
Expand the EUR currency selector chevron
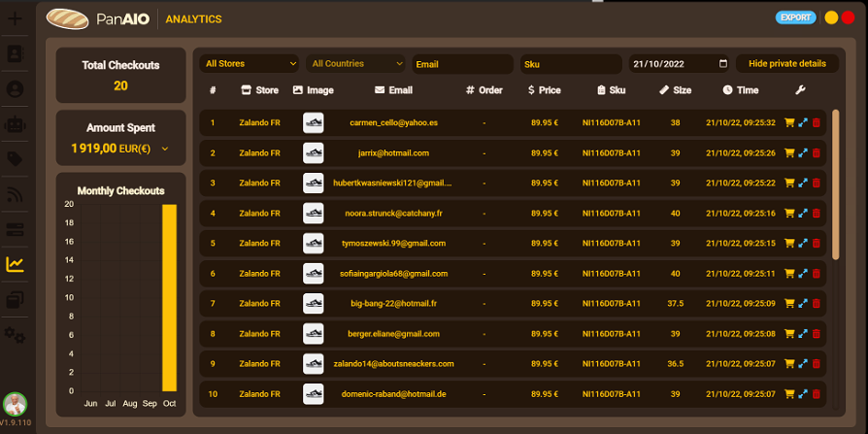click(x=164, y=149)
